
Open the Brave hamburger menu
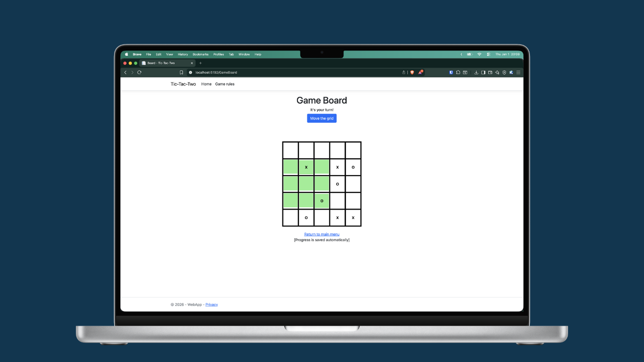pyautogui.click(x=518, y=72)
